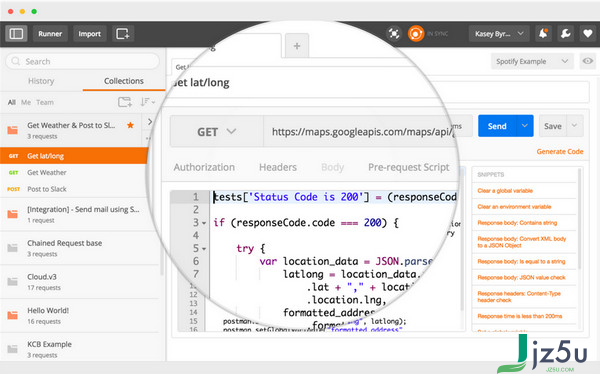Save the request
This screenshot has height=374, width=600.
click(553, 126)
